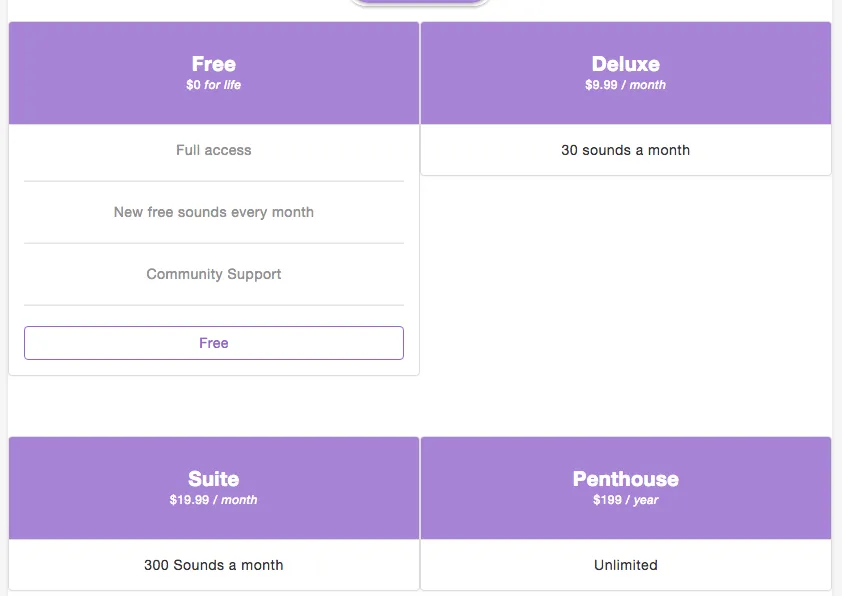The height and width of the screenshot is (596, 842).
Task: Click the "Unlimited" feature in Penthouse
Action: pos(626,565)
